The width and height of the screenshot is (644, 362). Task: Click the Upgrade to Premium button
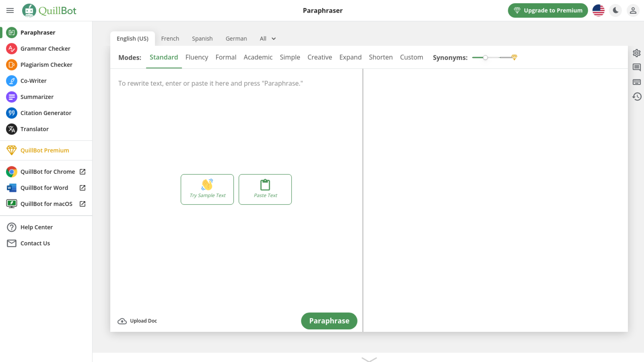point(548,11)
